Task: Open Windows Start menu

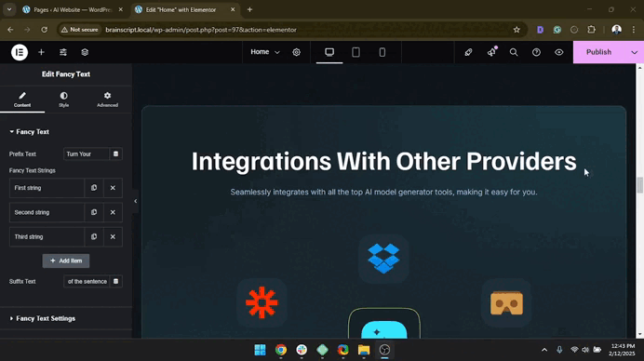Action: point(260,350)
